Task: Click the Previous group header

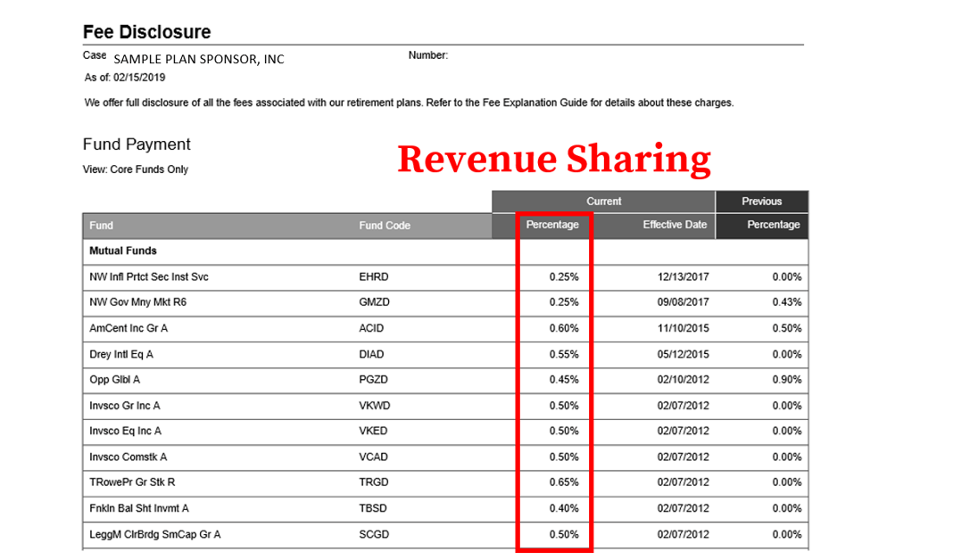Action: tap(761, 202)
